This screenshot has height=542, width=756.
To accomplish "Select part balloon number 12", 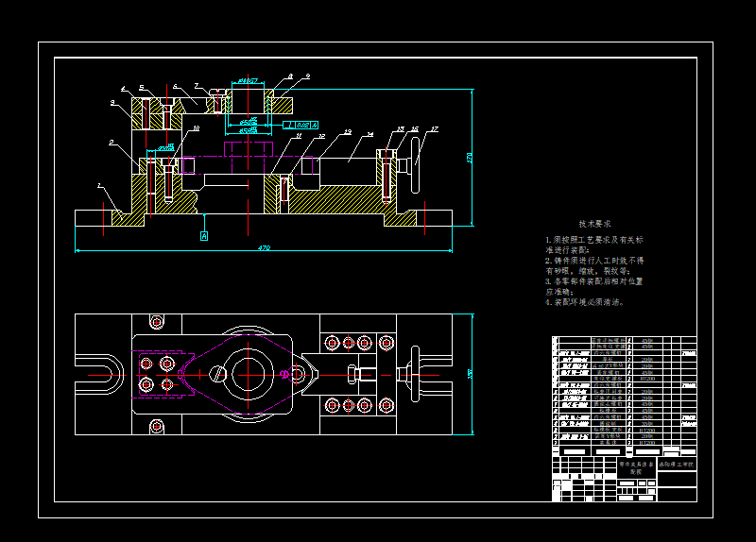I will [321, 137].
